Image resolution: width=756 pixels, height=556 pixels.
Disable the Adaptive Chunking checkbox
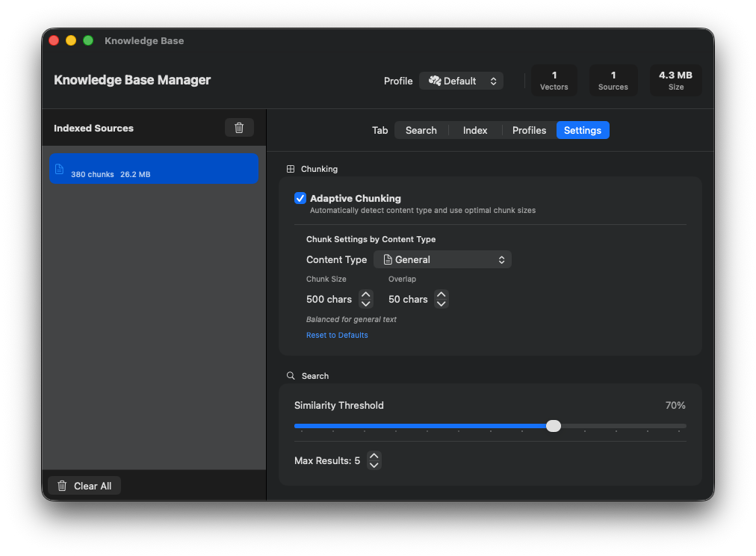click(300, 198)
